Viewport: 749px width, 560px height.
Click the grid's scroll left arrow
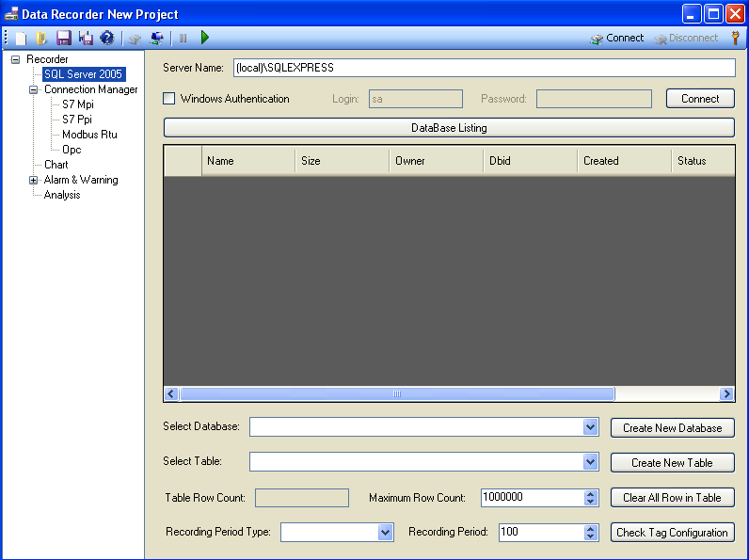[171, 393]
